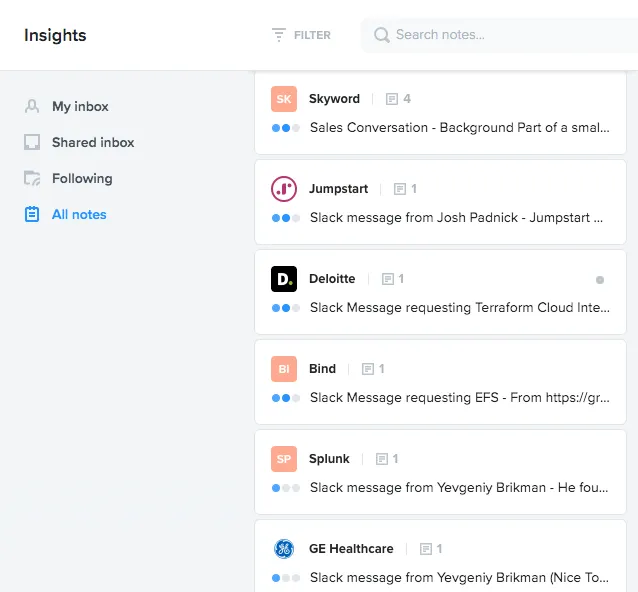Click the Bind notes count icon
This screenshot has width=638, height=592.
367,369
